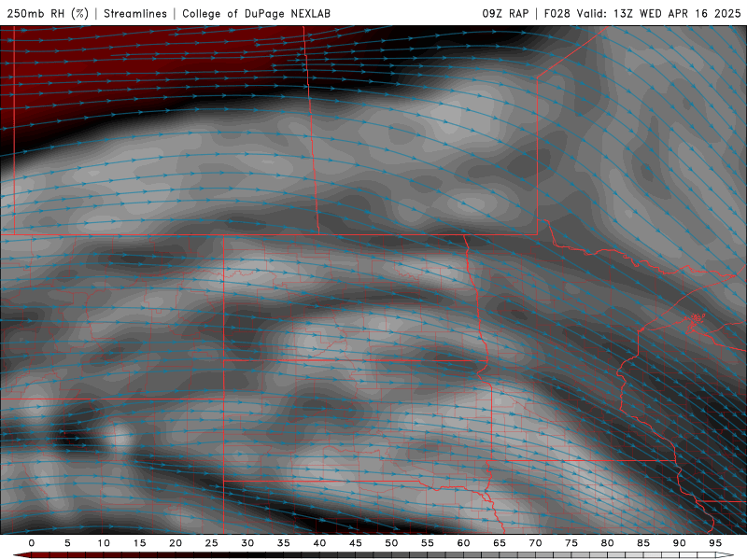The height and width of the screenshot is (560, 747).
Task: Click the "Valid: 13Z WED APR 16 2025" text
Action: coord(659,13)
